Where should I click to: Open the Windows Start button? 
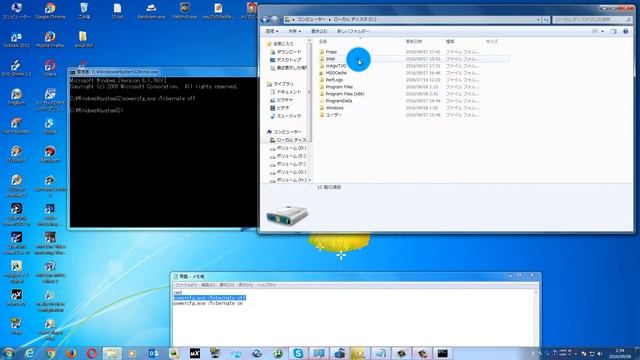click(8, 353)
